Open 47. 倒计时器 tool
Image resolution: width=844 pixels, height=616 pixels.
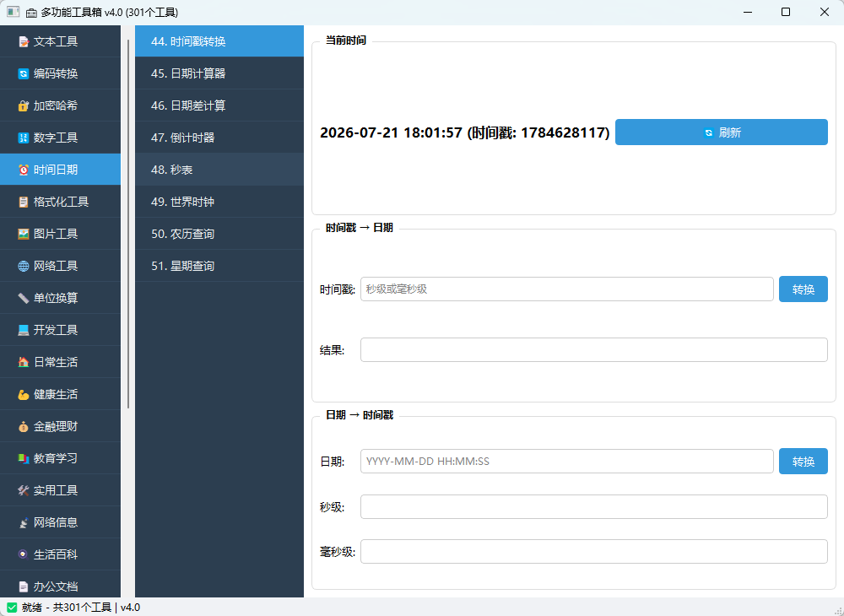pyautogui.click(x=219, y=138)
